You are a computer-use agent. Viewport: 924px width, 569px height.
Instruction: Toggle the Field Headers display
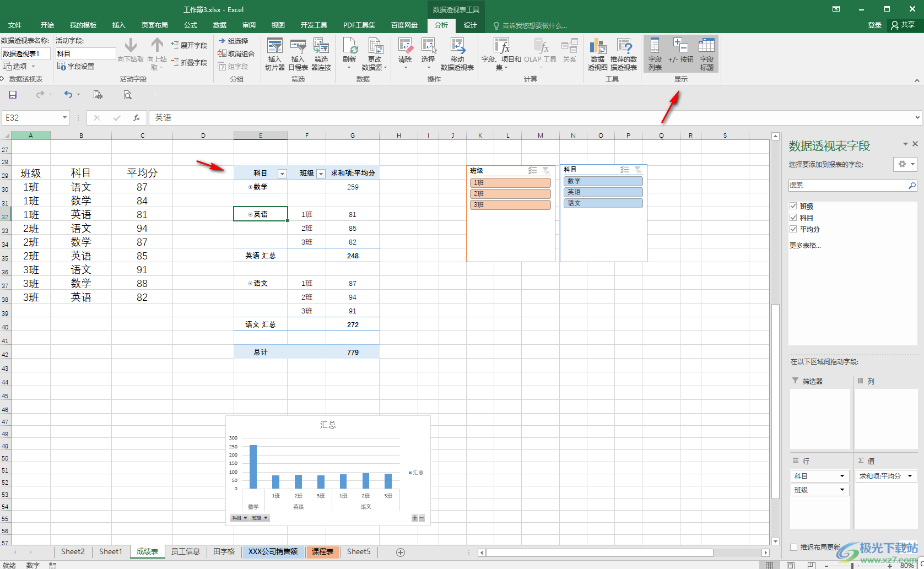click(707, 54)
